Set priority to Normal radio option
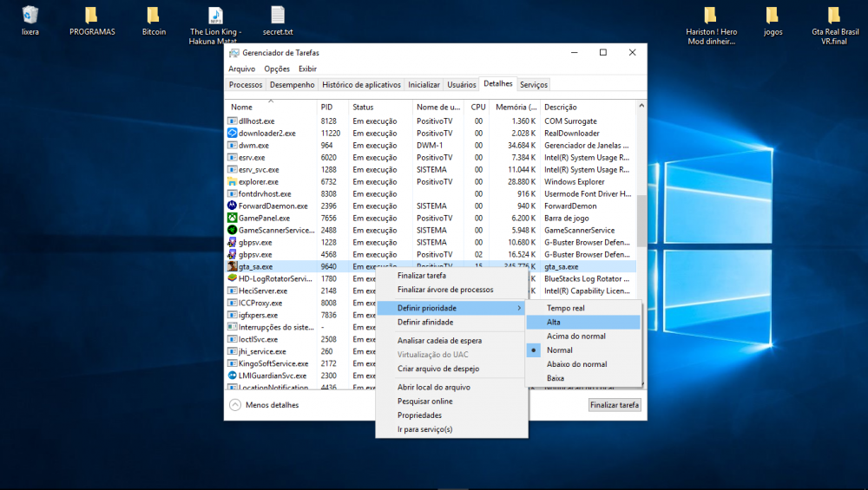This screenshot has height=490, width=868. coord(559,350)
